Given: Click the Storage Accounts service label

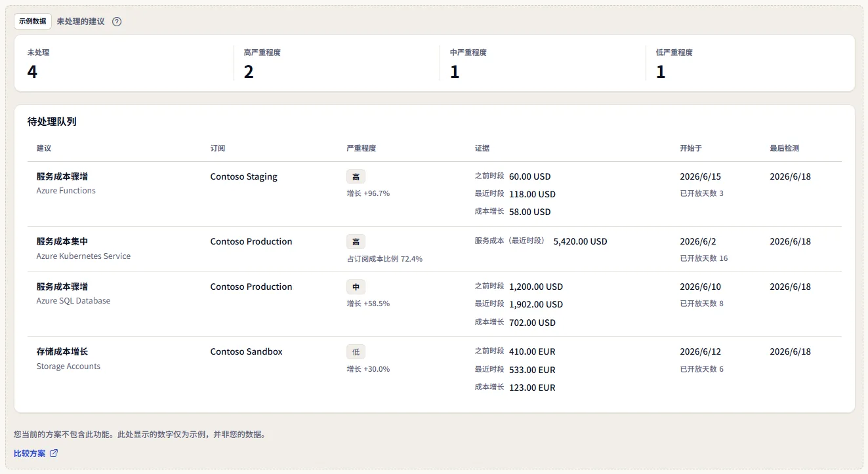Looking at the screenshot, I should point(68,366).
